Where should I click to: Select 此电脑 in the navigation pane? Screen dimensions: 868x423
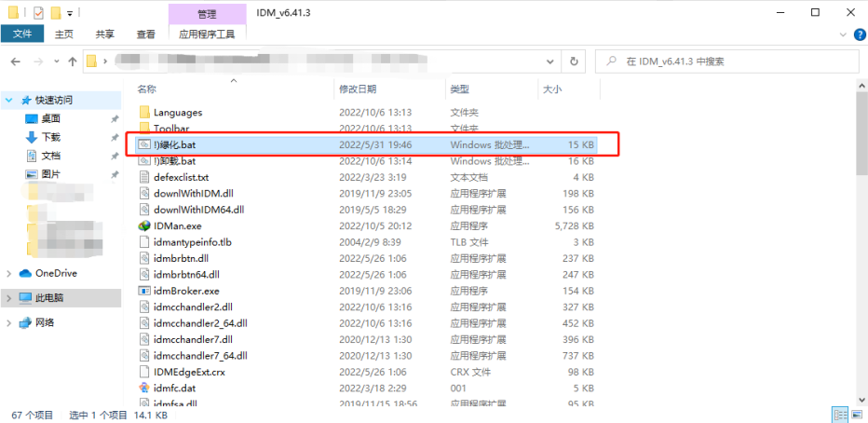[49, 298]
